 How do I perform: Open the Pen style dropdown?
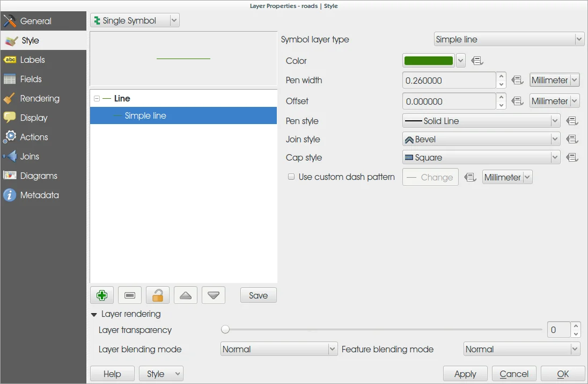pyautogui.click(x=481, y=121)
